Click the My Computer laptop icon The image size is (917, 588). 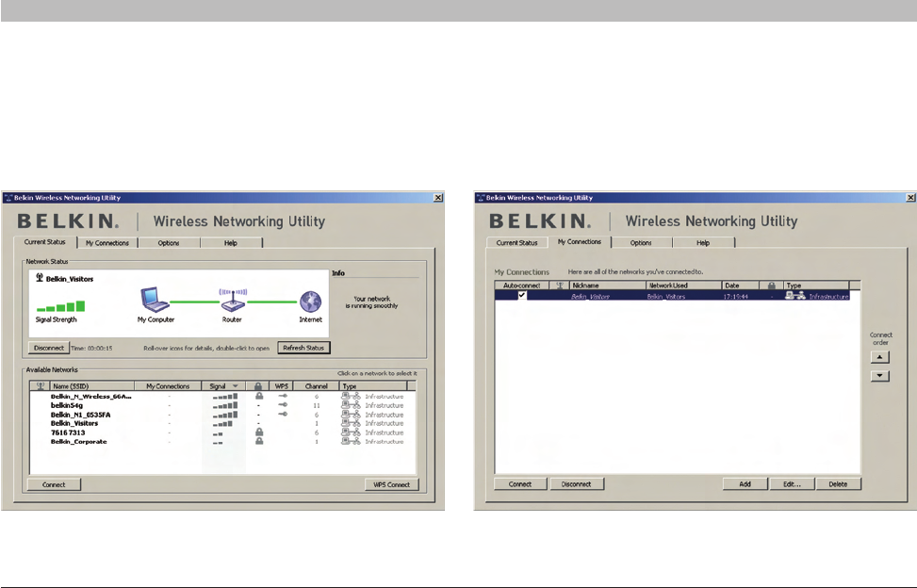(x=155, y=300)
